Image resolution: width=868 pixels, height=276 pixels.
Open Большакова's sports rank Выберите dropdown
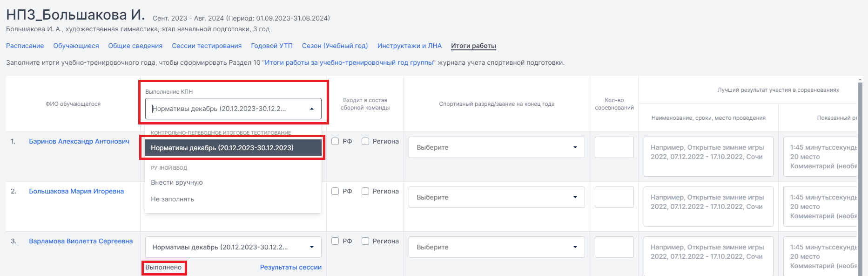point(497,197)
